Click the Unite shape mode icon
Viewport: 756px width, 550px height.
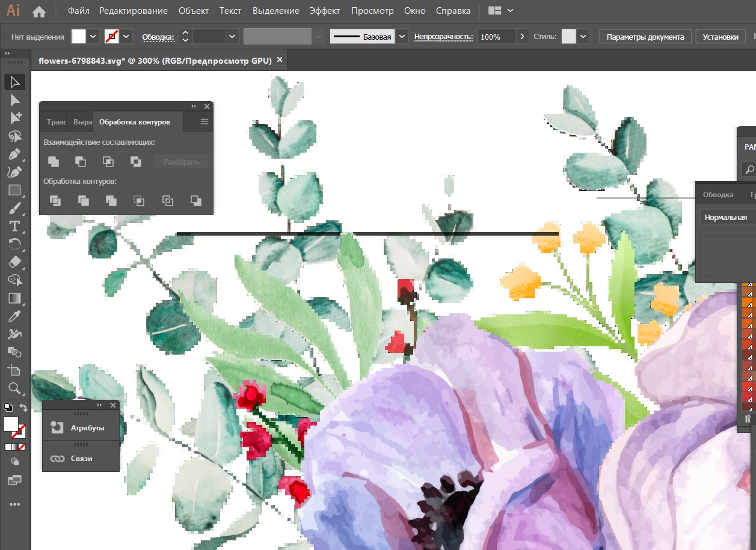(54, 161)
